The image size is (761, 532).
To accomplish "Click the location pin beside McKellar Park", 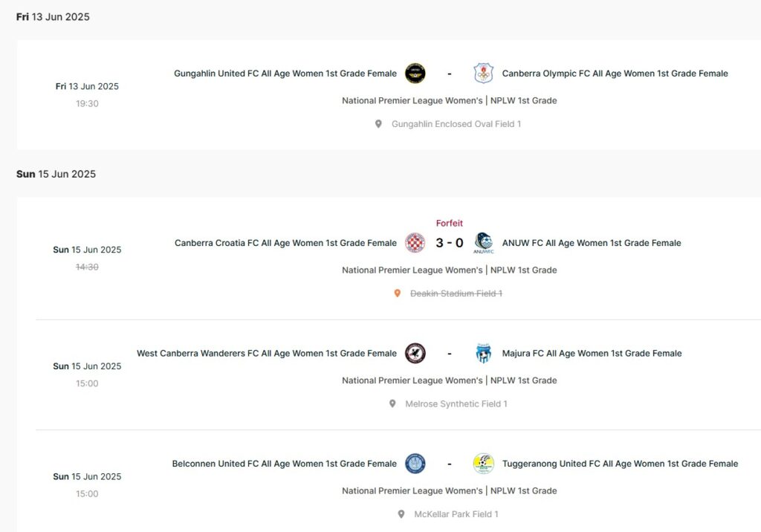I will [401, 514].
